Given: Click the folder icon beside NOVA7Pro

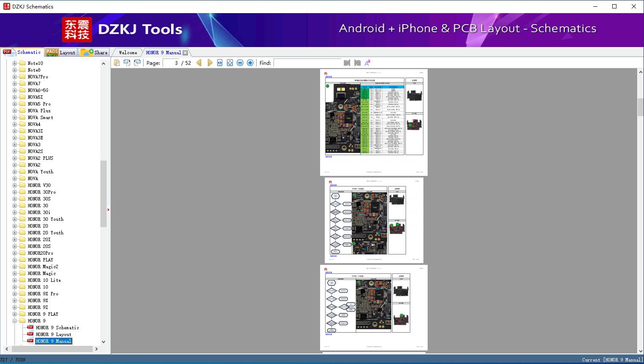Looking at the screenshot, I should pos(22,77).
